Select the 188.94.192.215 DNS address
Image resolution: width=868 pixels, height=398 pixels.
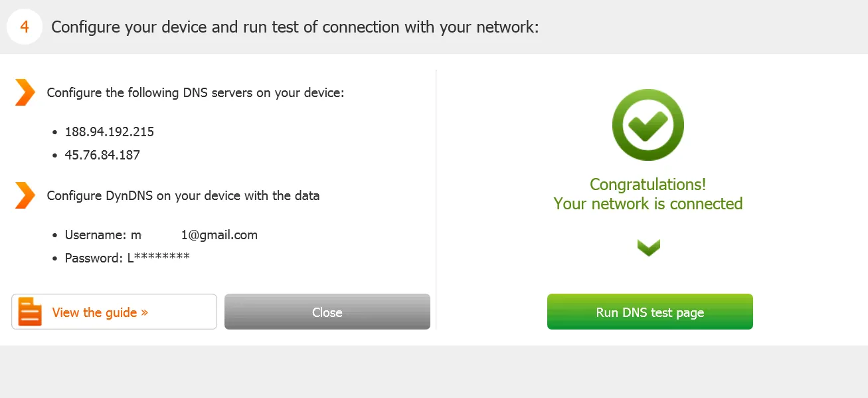coord(110,132)
